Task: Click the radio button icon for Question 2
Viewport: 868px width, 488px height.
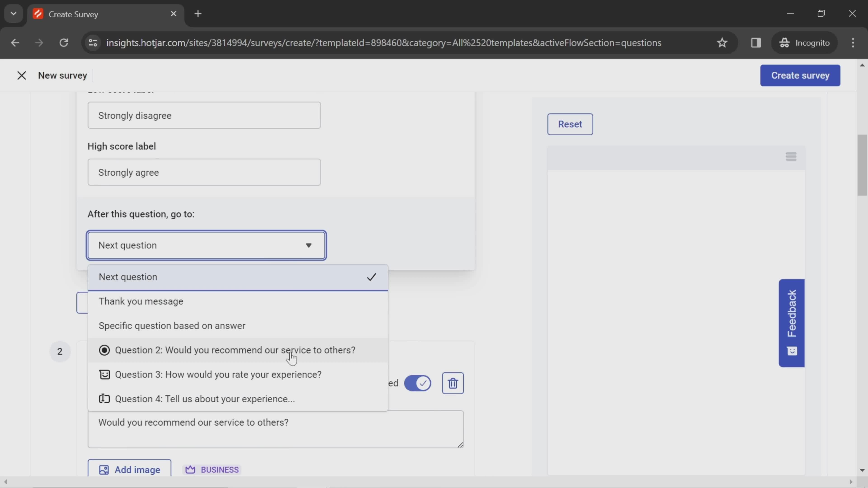Action: click(104, 350)
